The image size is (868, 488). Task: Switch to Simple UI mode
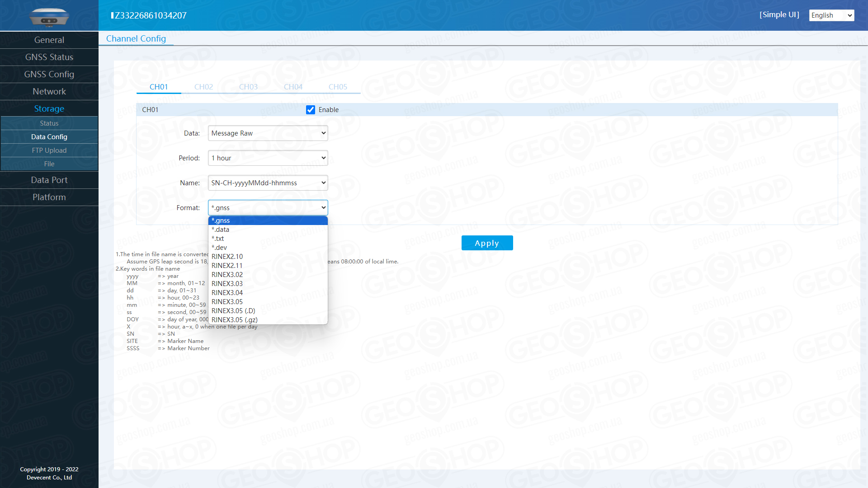coord(779,14)
